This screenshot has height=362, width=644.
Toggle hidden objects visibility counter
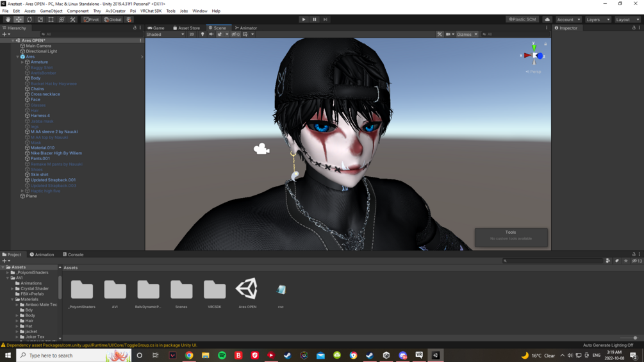pyautogui.click(x=235, y=34)
